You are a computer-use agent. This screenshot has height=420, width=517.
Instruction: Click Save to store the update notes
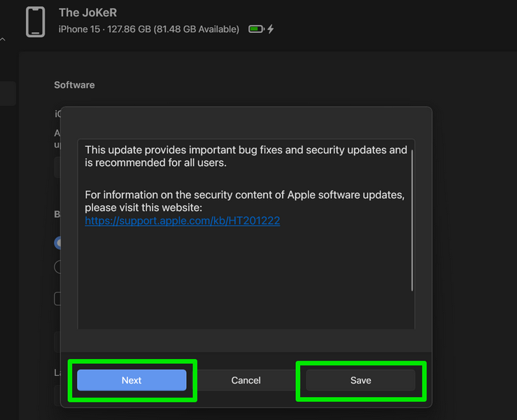click(x=360, y=380)
